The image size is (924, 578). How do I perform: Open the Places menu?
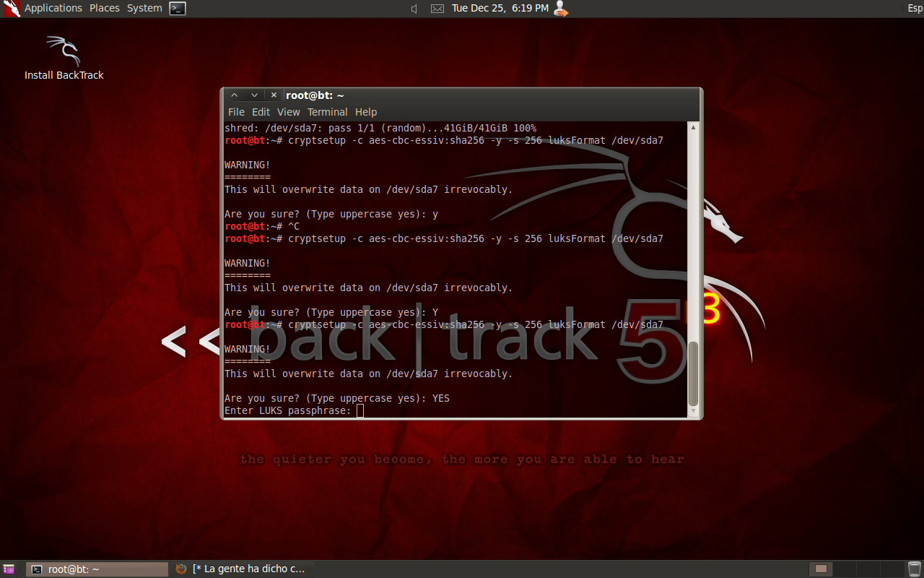105,8
